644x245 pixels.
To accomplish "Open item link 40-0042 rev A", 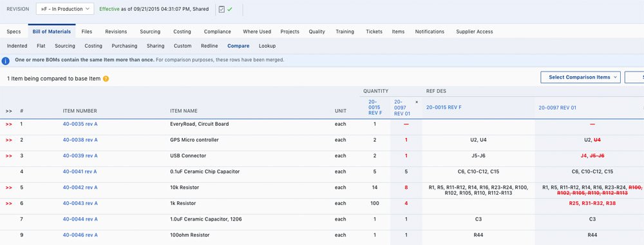I will coord(80,188).
